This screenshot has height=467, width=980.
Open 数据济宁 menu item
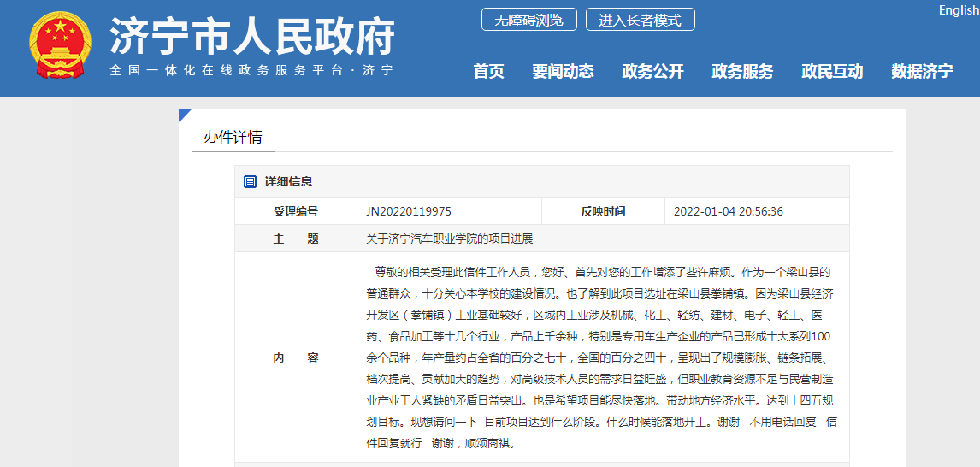coord(922,71)
